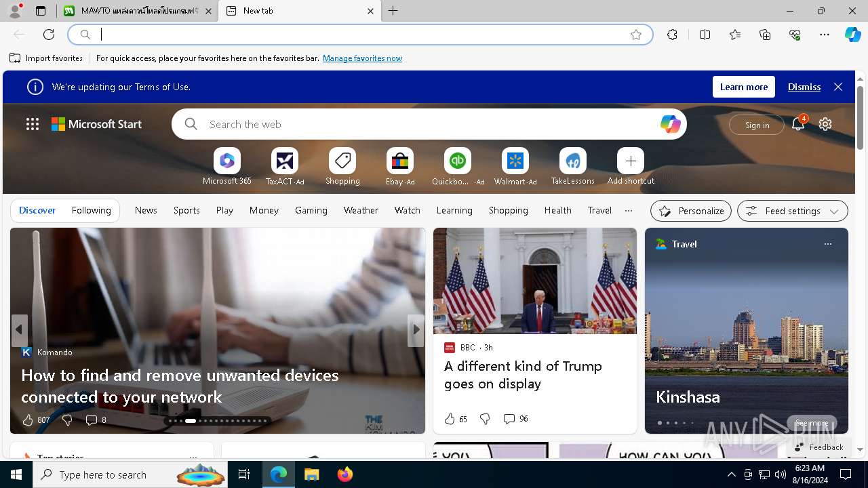The image size is (868, 488).
Task: Select the Discover tab
Action: (37, 210)
